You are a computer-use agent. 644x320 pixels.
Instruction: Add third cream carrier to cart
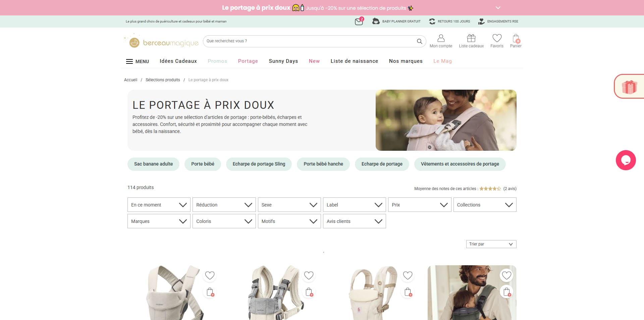[x=408, y=292]
